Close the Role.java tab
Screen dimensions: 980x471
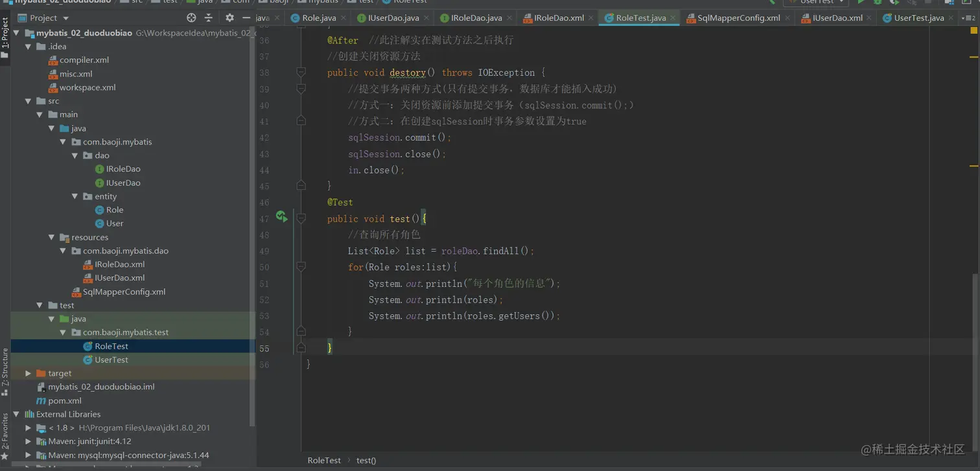pyautogui.click(x=343, y=18)
